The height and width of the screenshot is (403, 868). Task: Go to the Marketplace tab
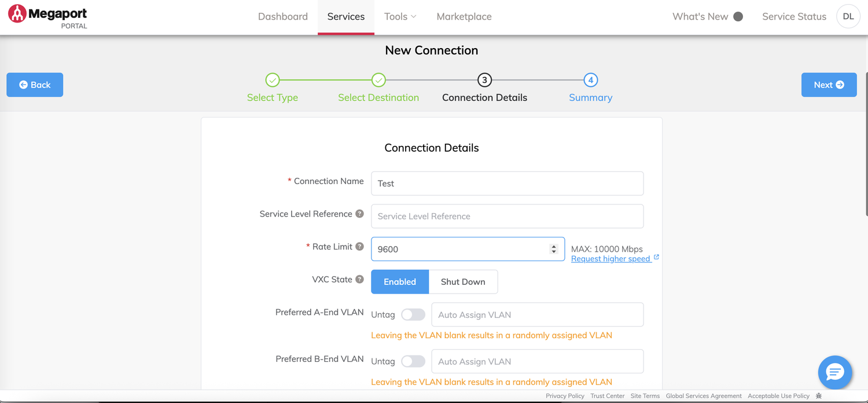[x=464, y=17]
